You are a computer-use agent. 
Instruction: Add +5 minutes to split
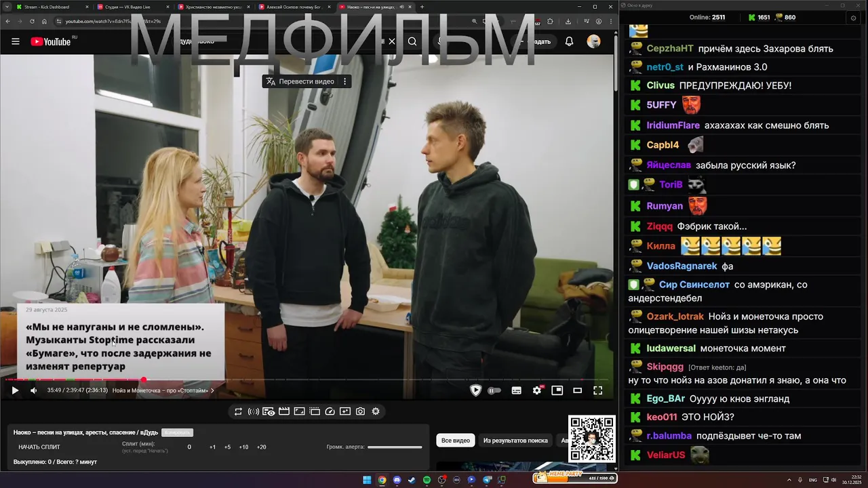click(227, 447)
